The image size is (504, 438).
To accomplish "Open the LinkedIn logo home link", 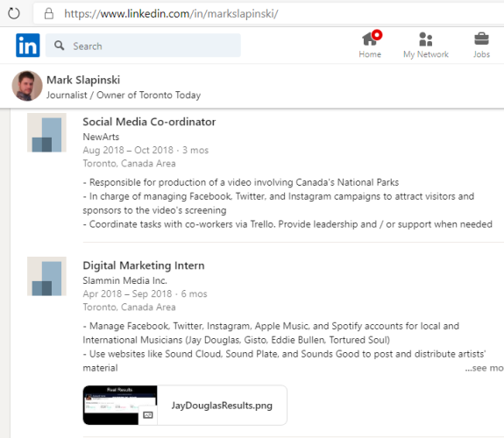I will click(x=28, y=46).
